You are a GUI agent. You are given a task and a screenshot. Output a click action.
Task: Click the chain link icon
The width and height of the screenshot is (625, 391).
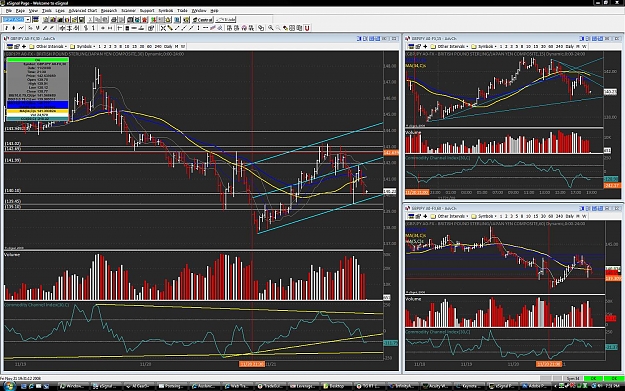click(x=261, y=28)
